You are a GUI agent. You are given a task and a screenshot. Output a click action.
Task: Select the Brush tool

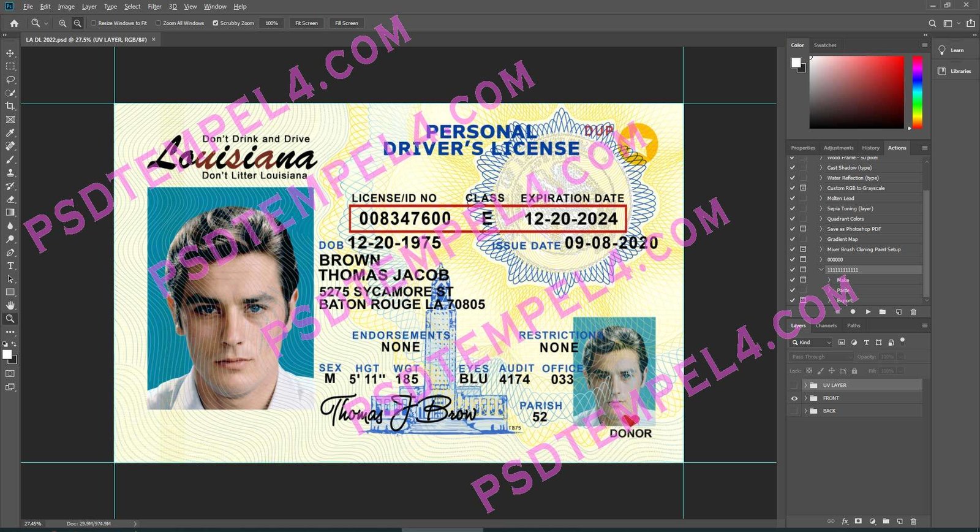point(10,159)
